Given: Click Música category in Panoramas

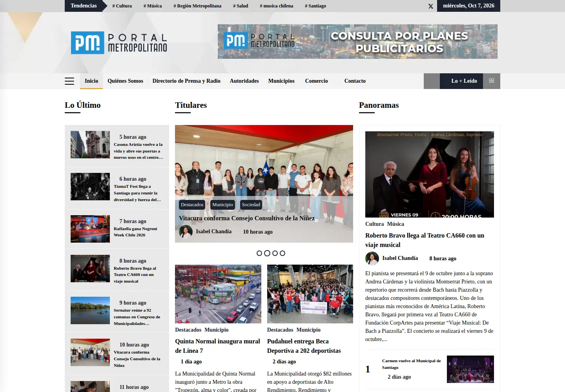Looking at the screenshot, I should (395, 224).
